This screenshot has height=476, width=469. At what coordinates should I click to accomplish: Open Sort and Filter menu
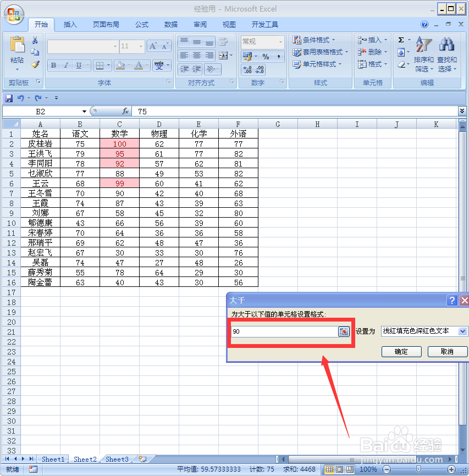423,54
